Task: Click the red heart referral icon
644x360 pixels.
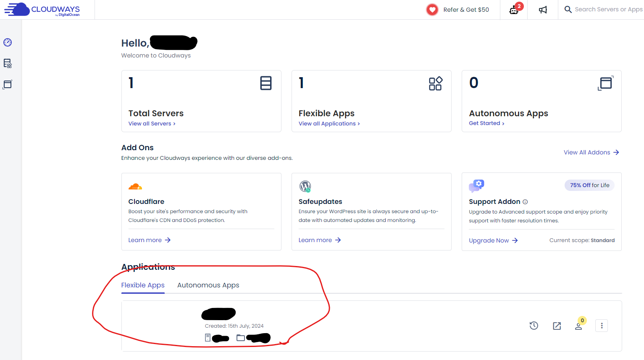Action: pyautogui.click(x=432, y=10)
